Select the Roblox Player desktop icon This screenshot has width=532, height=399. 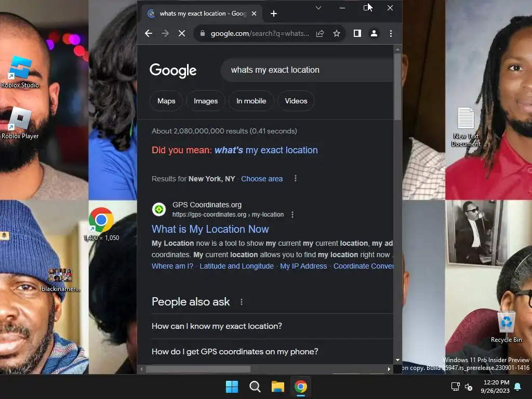click(x=20, y=124)
